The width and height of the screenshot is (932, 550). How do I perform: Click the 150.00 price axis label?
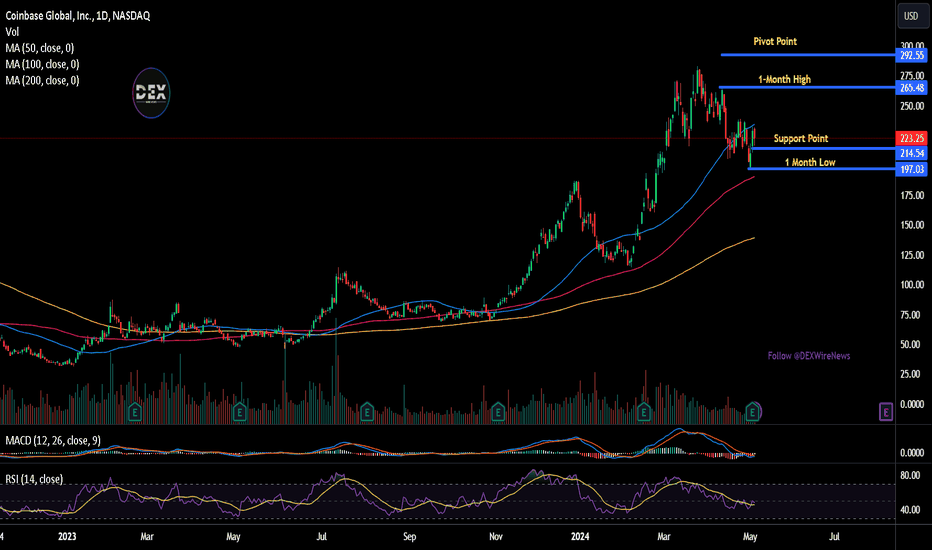pos(912,225)
